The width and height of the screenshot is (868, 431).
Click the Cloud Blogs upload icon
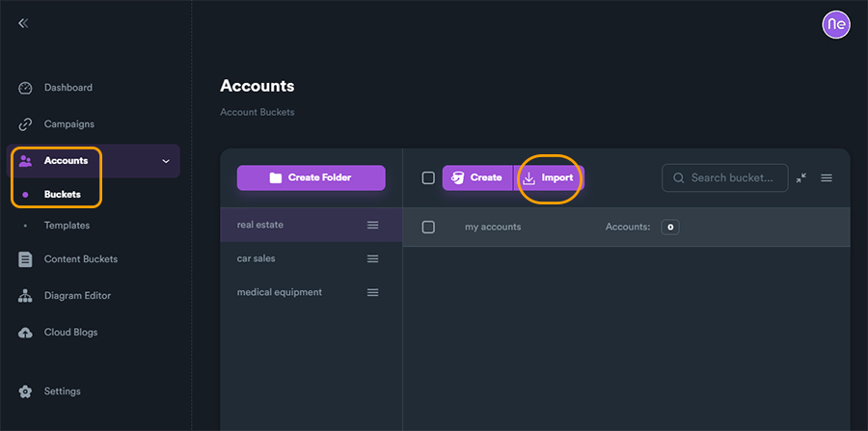[x=26, y=333]
